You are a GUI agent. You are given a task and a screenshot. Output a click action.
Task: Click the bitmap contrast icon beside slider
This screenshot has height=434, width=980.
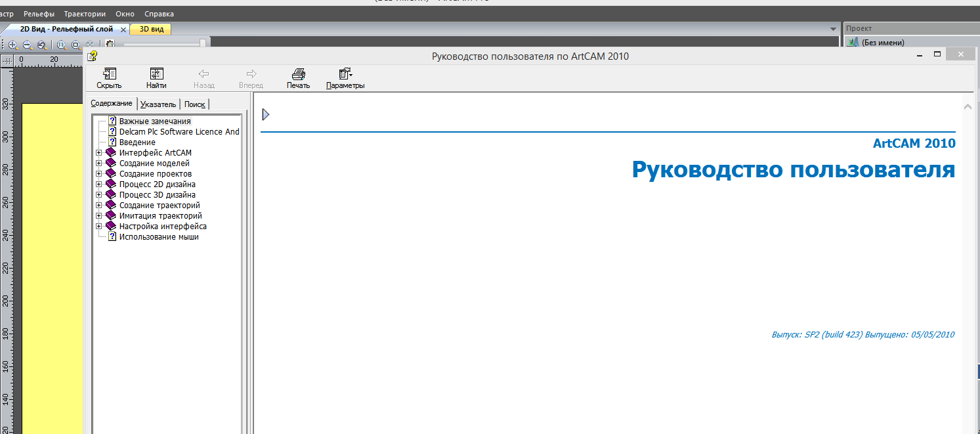point(110,44)
